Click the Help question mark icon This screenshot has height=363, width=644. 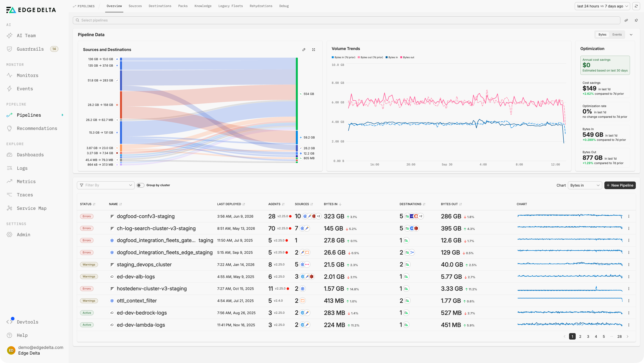pos(10,335)
